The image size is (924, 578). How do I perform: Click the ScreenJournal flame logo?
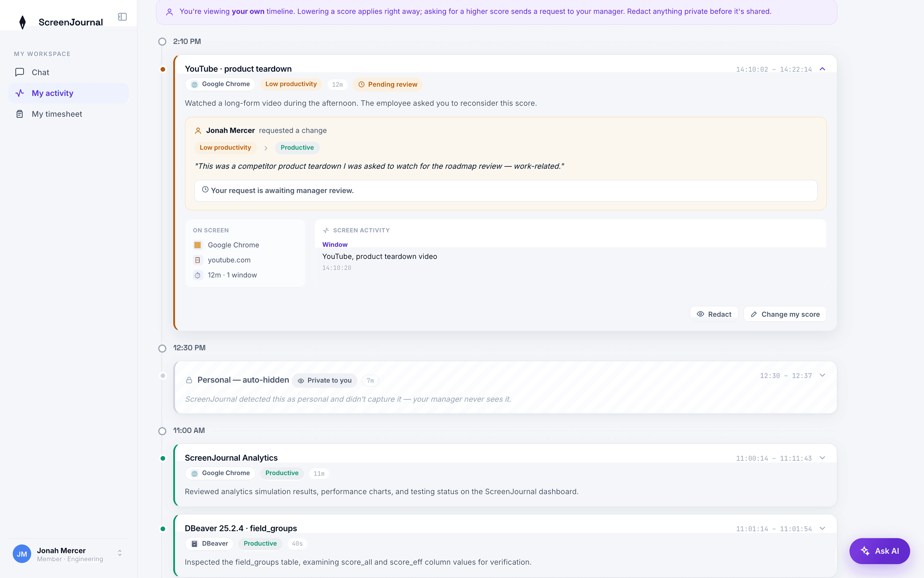(23, 22)
